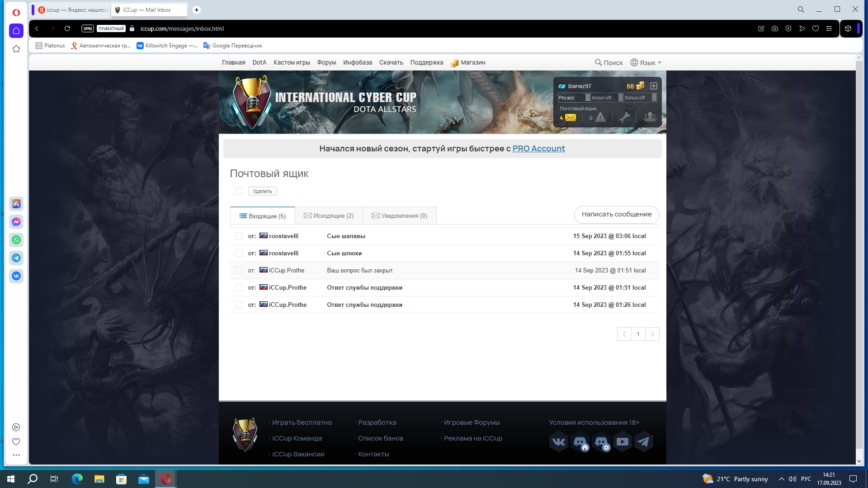Click the Удалить button
Screen dimensions: 868x488
coord(263,191)
